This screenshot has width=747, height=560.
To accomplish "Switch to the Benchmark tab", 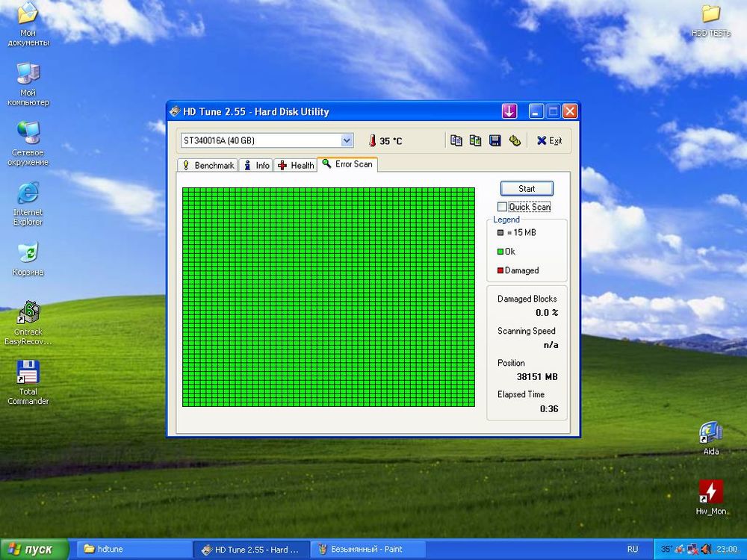I will click(x=208, y=165).
